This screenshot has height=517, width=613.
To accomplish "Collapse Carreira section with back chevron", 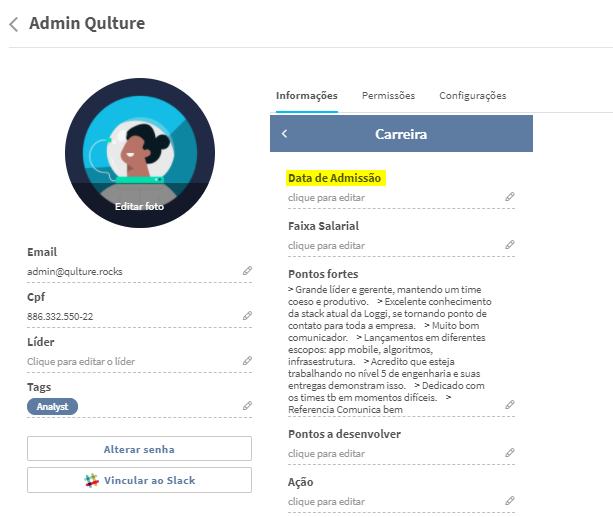I will pyautogui.click(x=285, y=134).
